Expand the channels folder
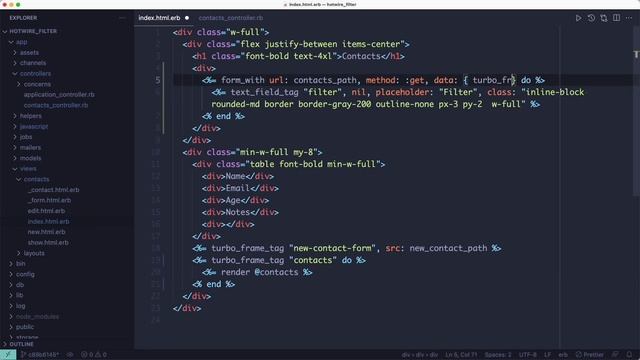640x360 pixels. tap(33, 63)
